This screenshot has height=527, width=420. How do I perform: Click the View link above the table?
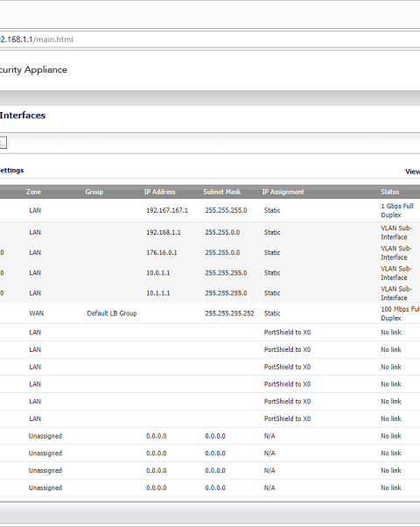tap(413, 172)
